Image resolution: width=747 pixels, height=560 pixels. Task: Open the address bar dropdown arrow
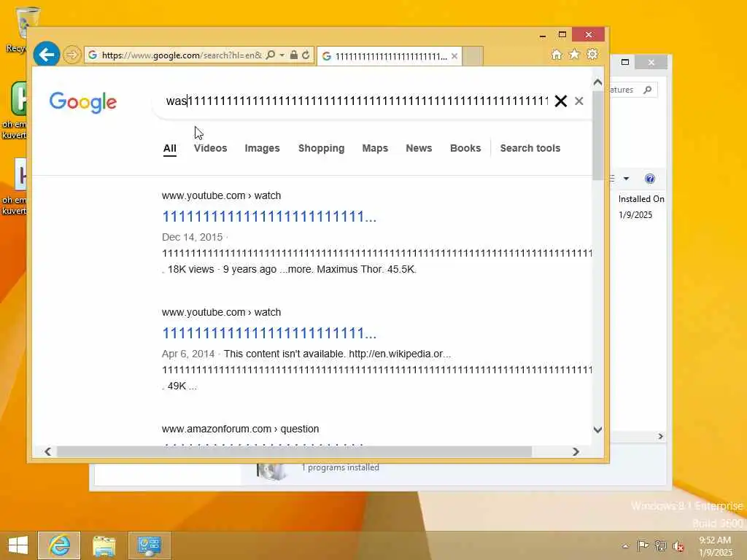pos(282,55)
